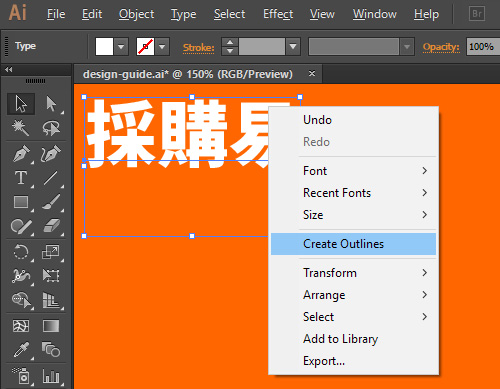
Task: Choose Export... from context menu
Action: pos(353,361)
